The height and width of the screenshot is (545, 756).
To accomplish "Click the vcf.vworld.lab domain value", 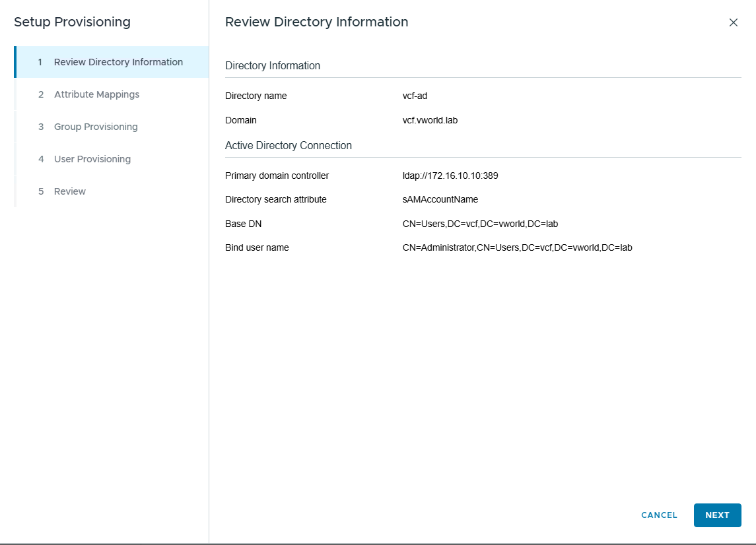I will tap(425, 120).
